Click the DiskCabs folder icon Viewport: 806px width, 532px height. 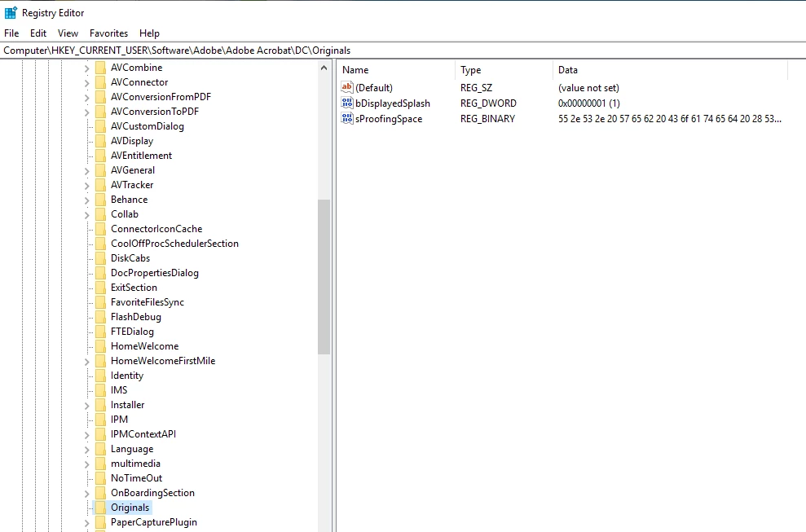pos(101,258)
